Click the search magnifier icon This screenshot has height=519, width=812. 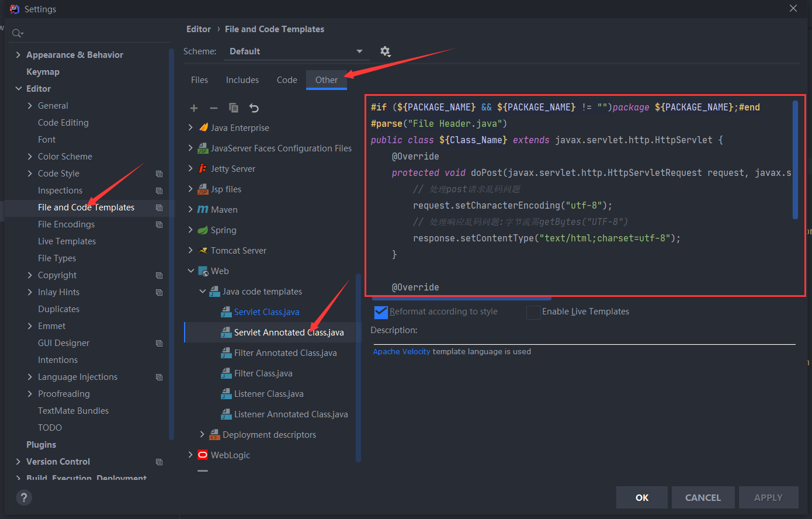coord(18,33)
